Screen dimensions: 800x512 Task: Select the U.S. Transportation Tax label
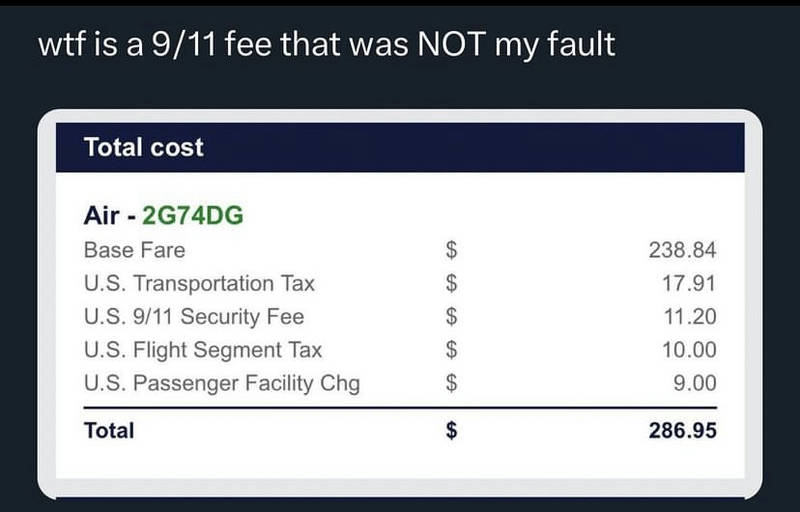199,284
